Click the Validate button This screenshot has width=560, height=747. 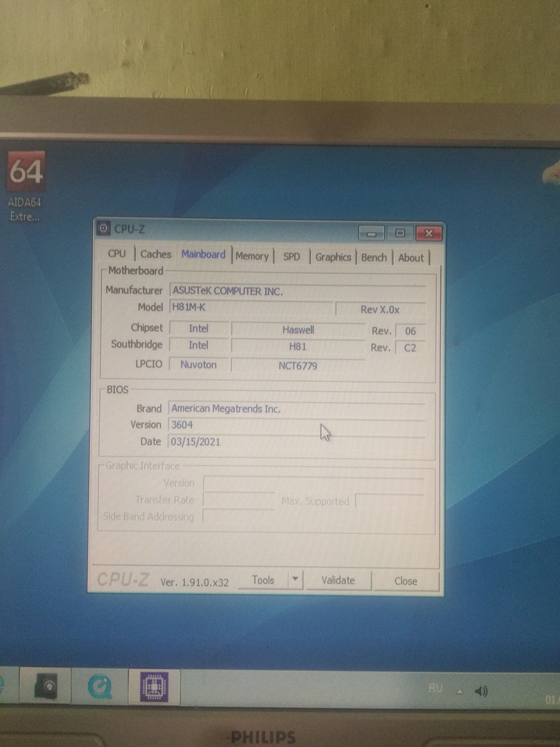[x=338, y=580]
